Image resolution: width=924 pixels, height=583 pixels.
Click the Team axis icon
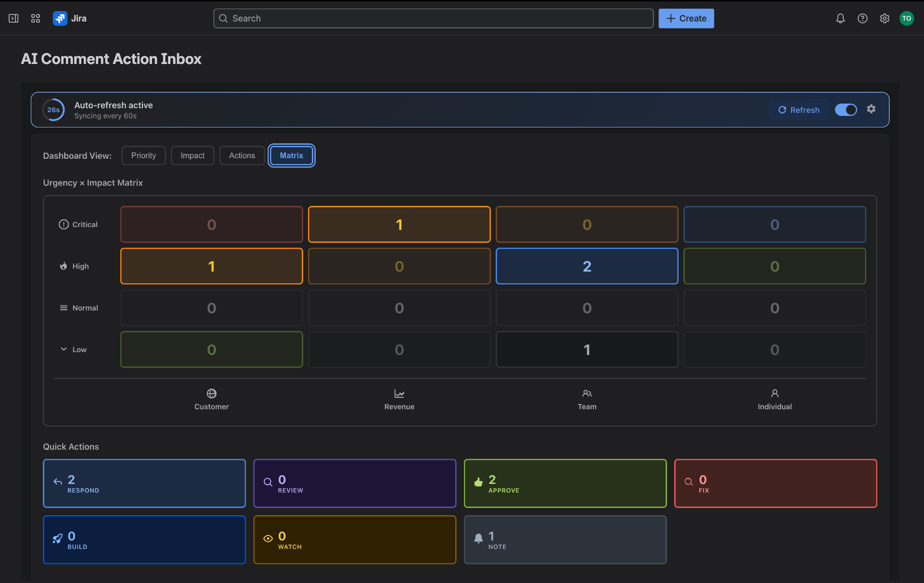[x=587, y=393]
